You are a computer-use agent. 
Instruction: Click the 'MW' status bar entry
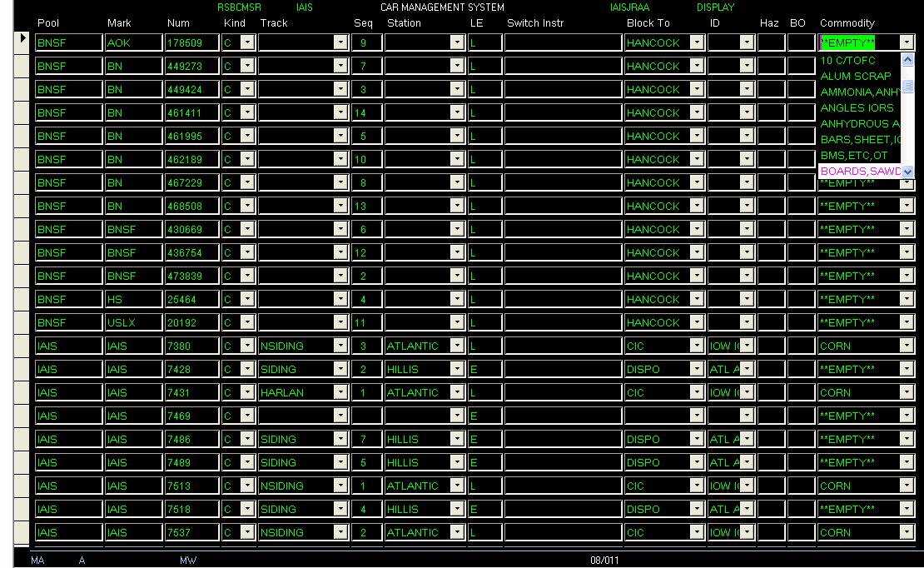click(188, 561)
